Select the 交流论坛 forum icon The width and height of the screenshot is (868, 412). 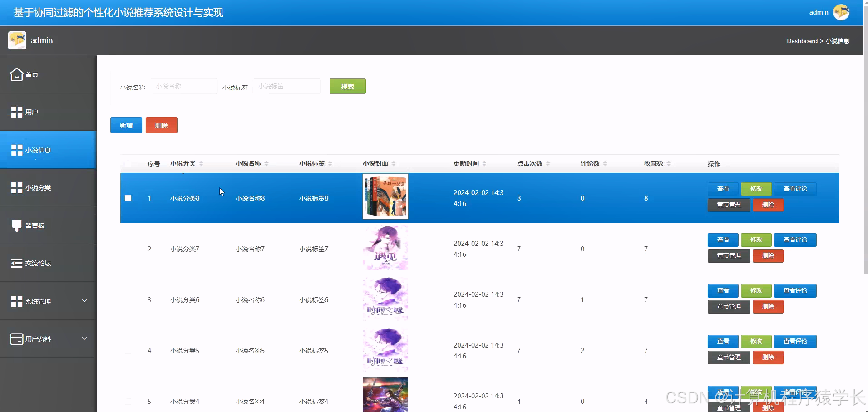click(x=16, y=263)
